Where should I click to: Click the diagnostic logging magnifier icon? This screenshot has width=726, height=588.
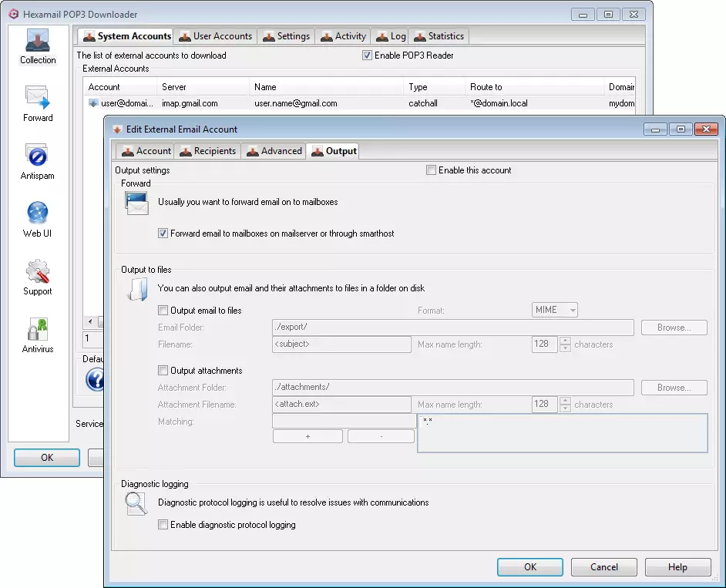136,504
